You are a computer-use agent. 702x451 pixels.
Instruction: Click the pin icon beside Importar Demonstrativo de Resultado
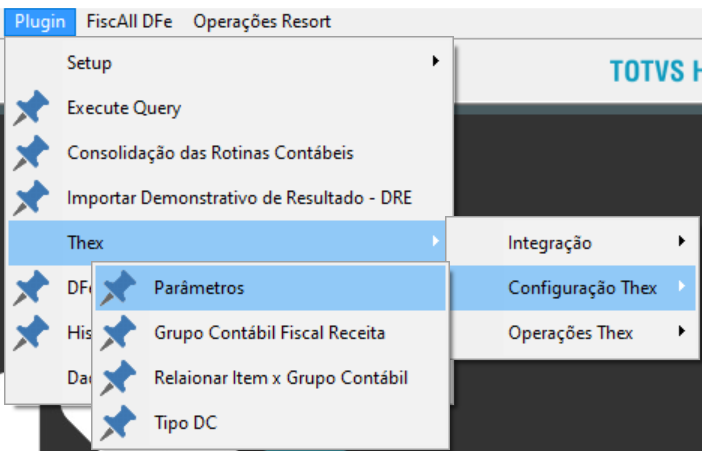tap(31, 198)
